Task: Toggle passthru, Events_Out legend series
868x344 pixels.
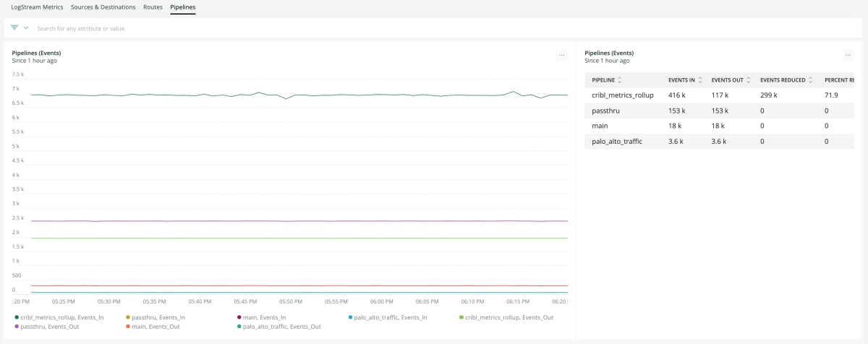Action: click(x=50, y=327)
